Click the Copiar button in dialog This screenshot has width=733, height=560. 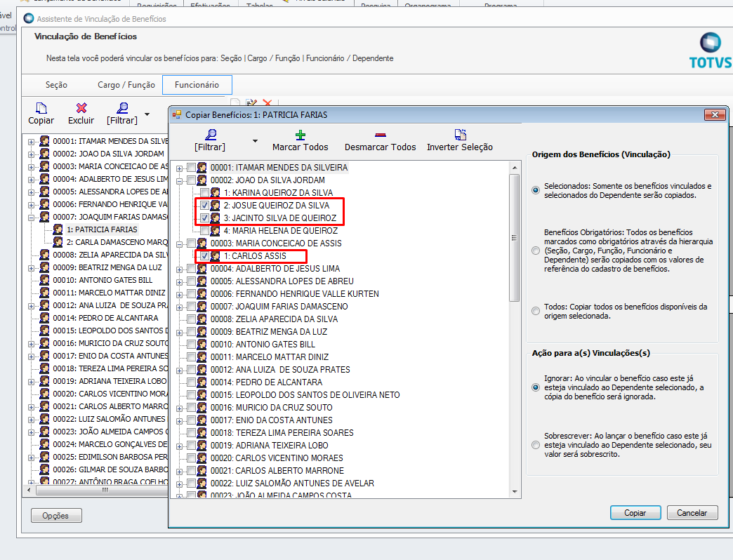635,513
